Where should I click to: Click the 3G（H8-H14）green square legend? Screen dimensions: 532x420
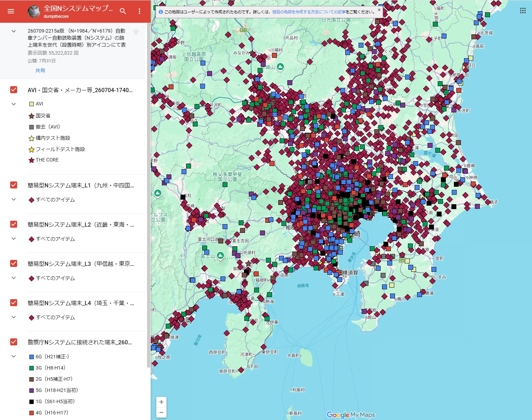[x=32, y=368]
